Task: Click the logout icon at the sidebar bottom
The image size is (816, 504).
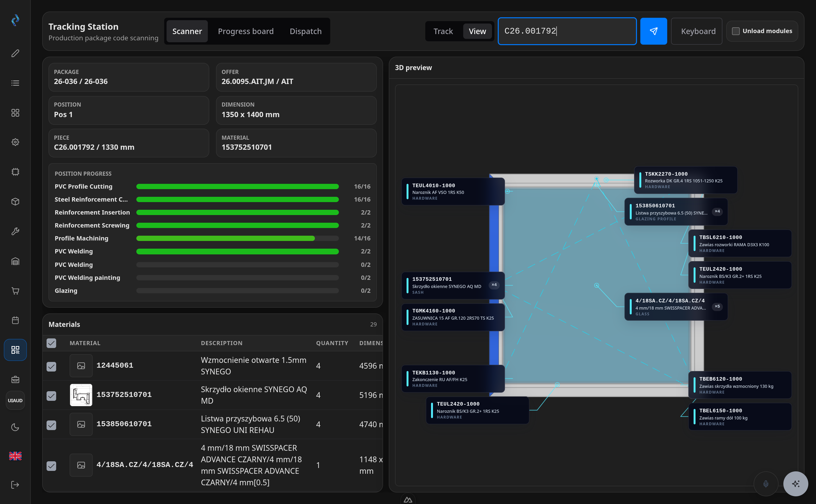Action: (15, 485)
